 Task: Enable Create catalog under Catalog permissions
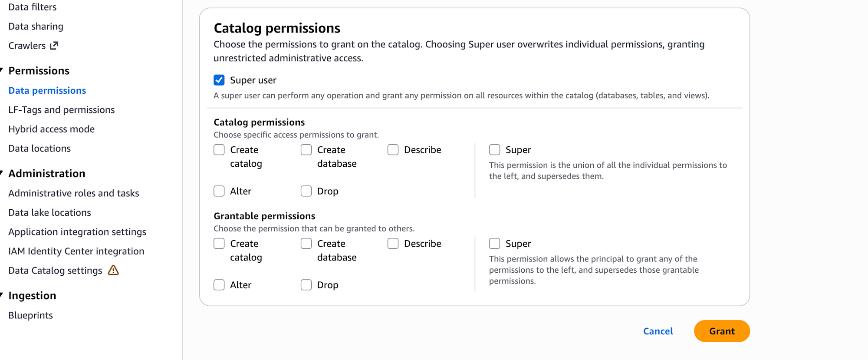pyautogui.click(x=219, y=150)
